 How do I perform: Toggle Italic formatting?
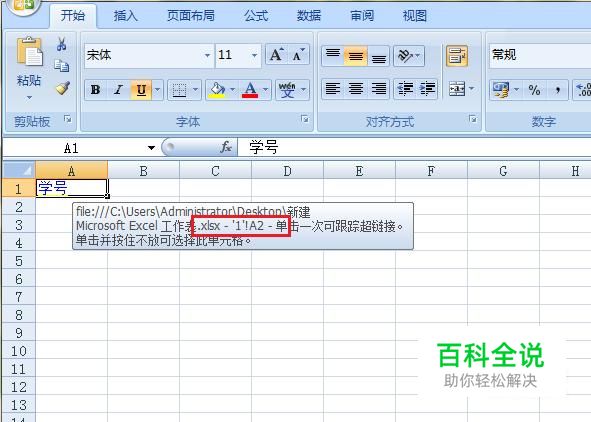pyautogui.click(x=118, y=90)
